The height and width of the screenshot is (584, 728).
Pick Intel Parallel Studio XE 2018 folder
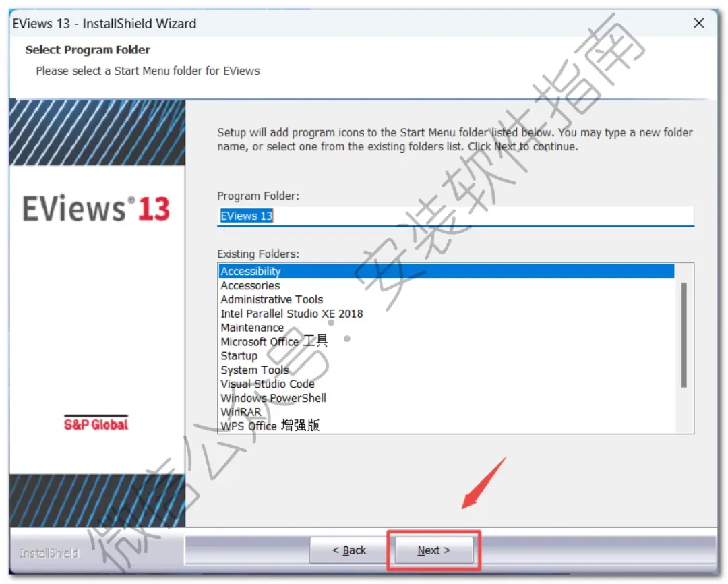[446, 314]
